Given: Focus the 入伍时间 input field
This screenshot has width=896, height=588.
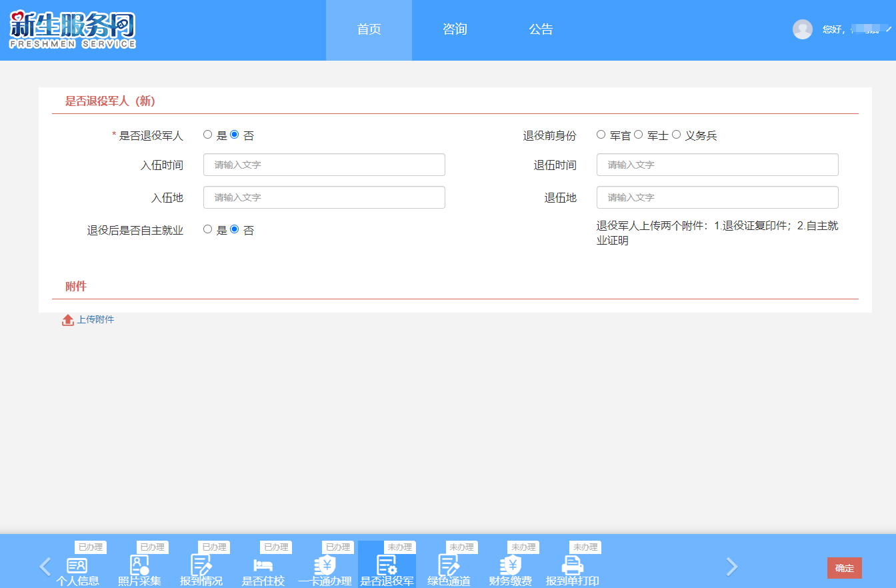Looking at the screenshot, I should click(x=324, y=165).
